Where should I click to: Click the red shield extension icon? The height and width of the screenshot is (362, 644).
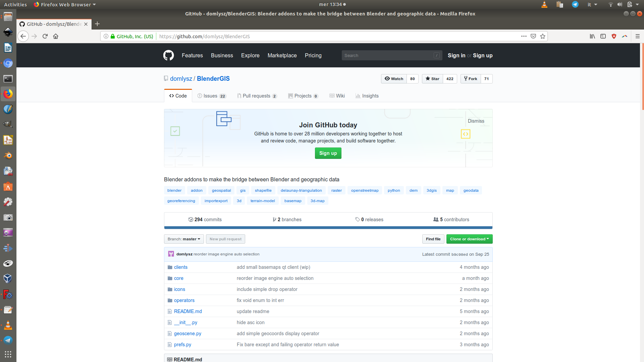614,36
